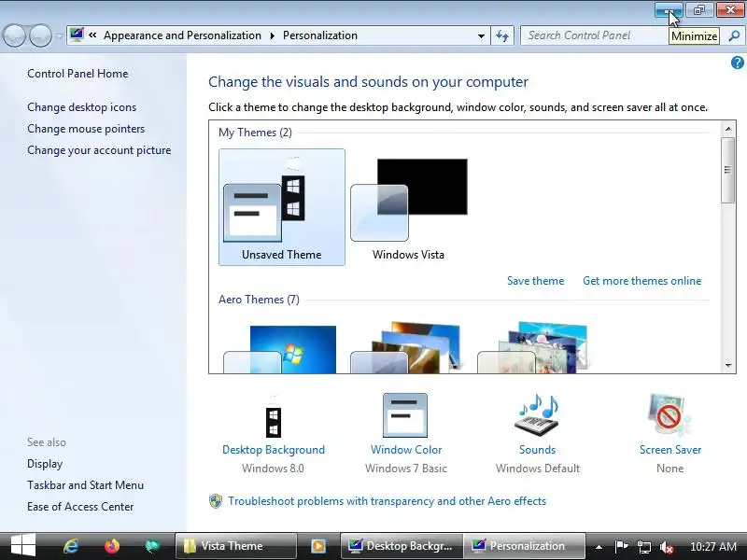747x560 pixels.
Task: Open Change your account picture
Action: pos(99,150)
